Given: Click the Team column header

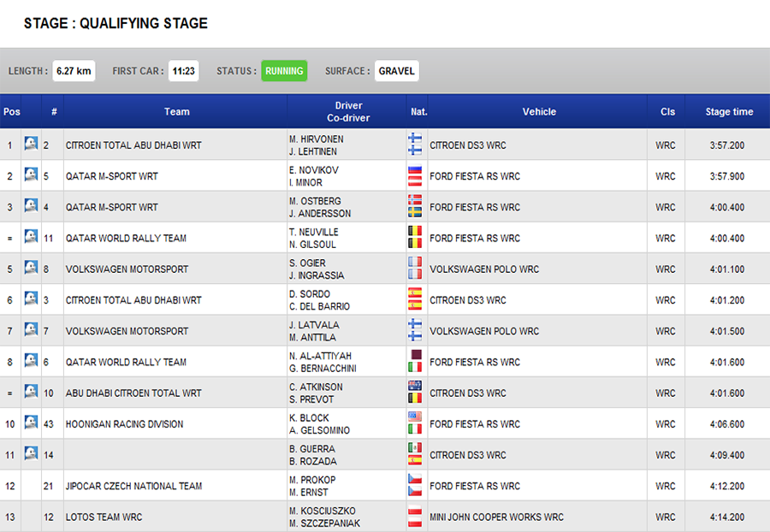Looking at the screenshot, I should coord(177,112).
